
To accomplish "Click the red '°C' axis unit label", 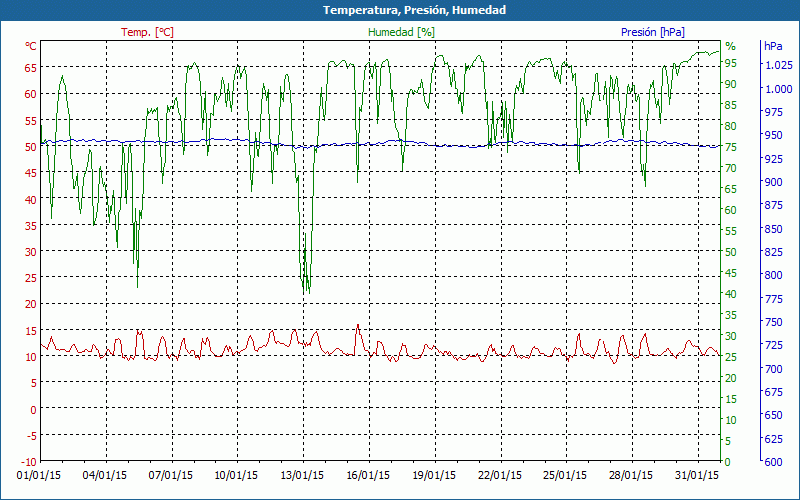I will (31, 46).
